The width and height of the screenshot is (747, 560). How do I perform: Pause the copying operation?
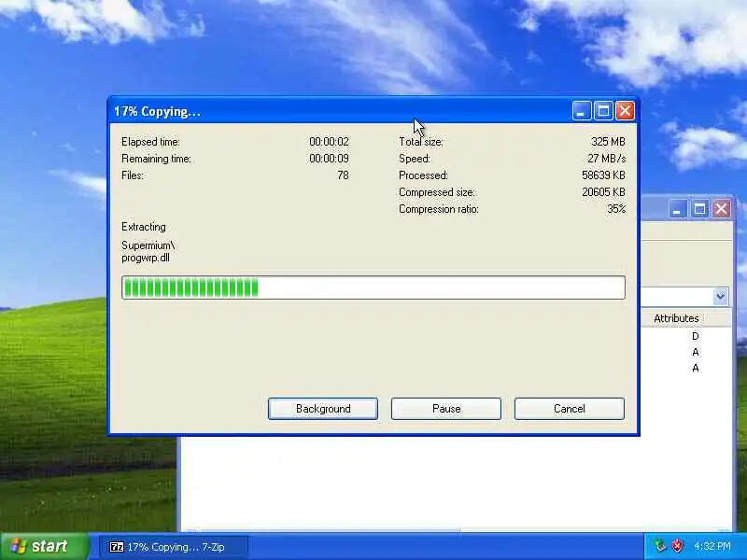[x=446, y=409]
